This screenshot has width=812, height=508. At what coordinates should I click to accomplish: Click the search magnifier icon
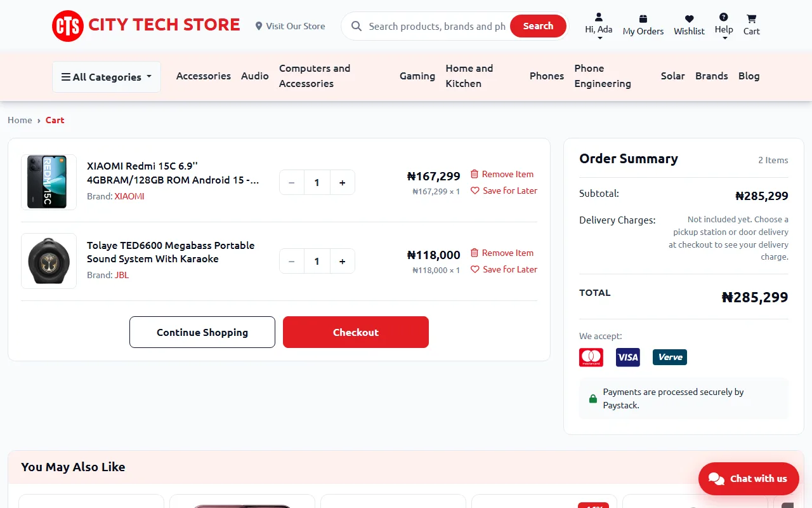357,26
